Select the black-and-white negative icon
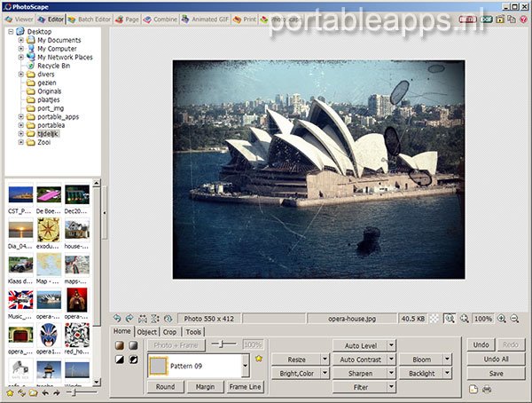The height and width of the screenshot is (403, 532). click(x=133, y=360)
